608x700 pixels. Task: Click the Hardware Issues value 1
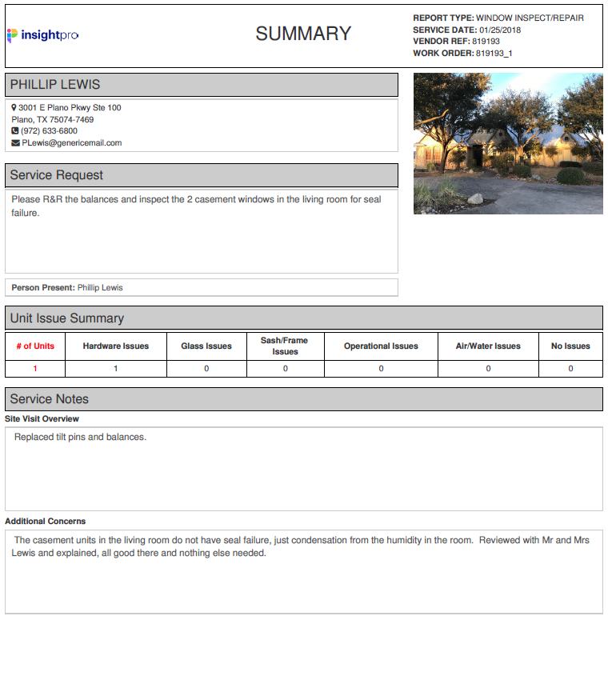click(116, 369)
